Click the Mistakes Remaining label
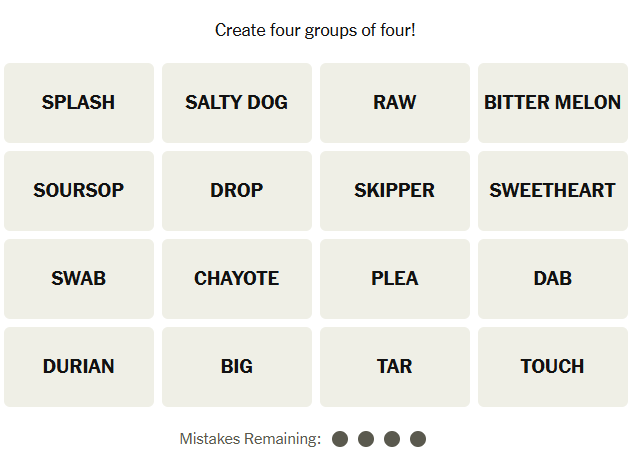The height and width of the screenshot is (455, 634). (250, 439)
